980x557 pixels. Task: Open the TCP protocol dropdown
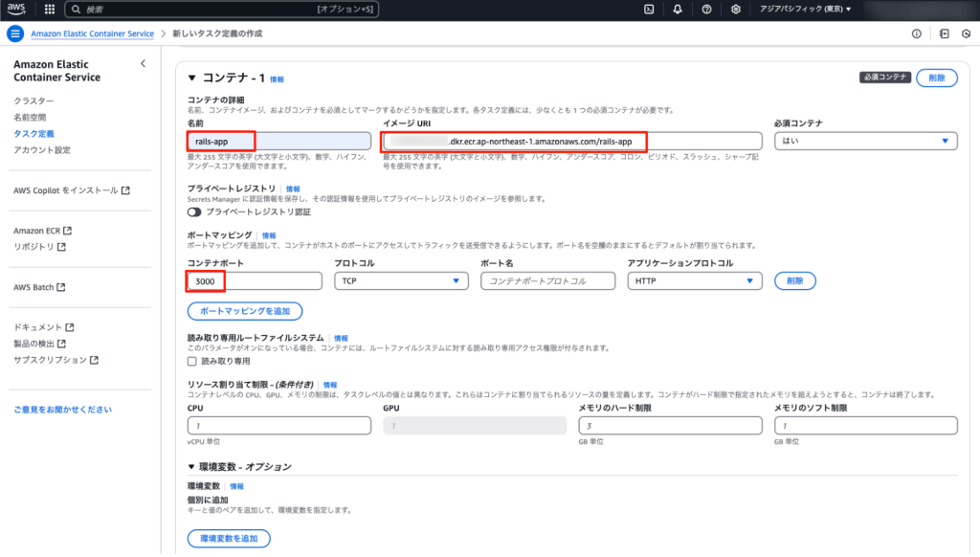pyautogui.click(x=400, y=281)
